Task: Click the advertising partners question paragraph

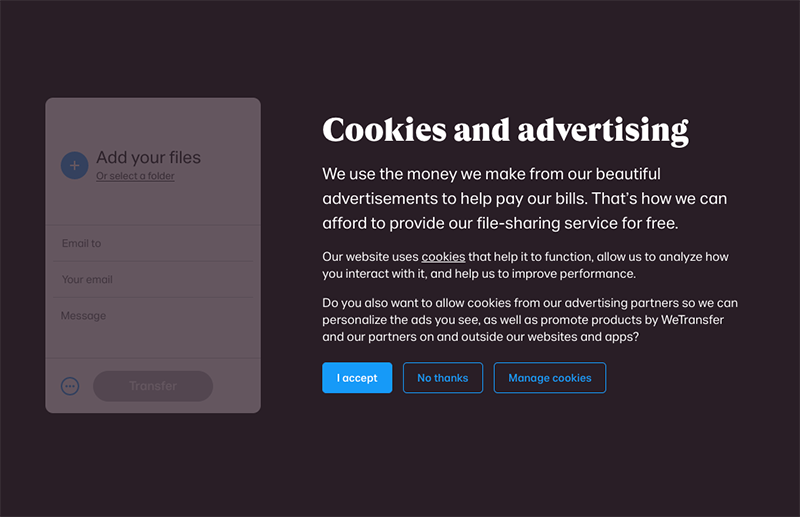Action: [530, 319]
